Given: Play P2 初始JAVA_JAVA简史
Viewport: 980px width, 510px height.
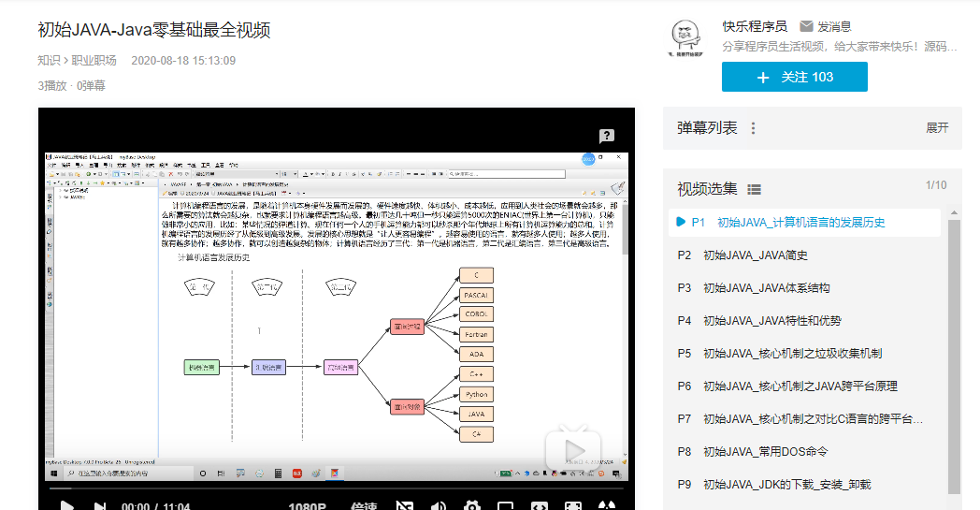Looking at the screenshot, I should tap(804, 255).
